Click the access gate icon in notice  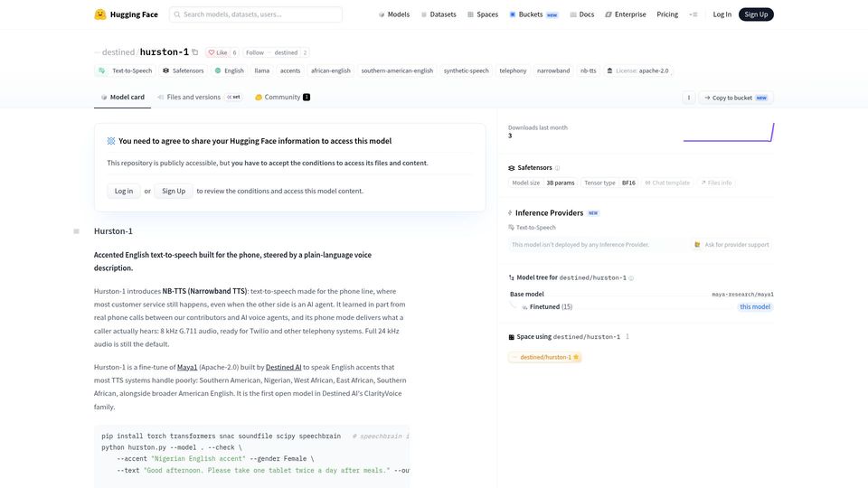point(111,141)
